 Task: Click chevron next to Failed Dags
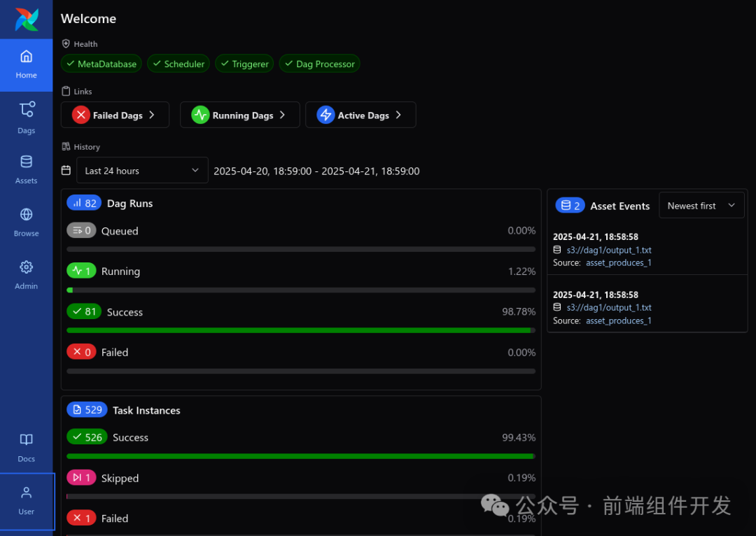point(152,115)
